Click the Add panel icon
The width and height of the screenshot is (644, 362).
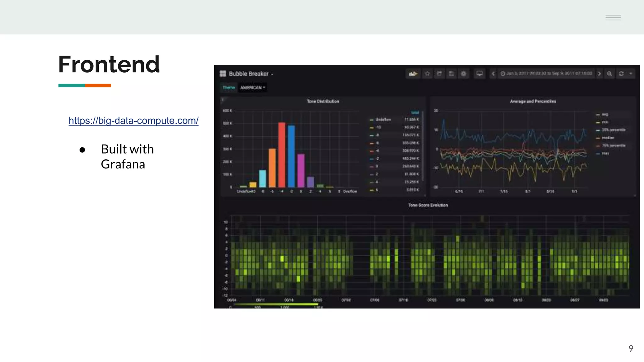coord(413,74)
